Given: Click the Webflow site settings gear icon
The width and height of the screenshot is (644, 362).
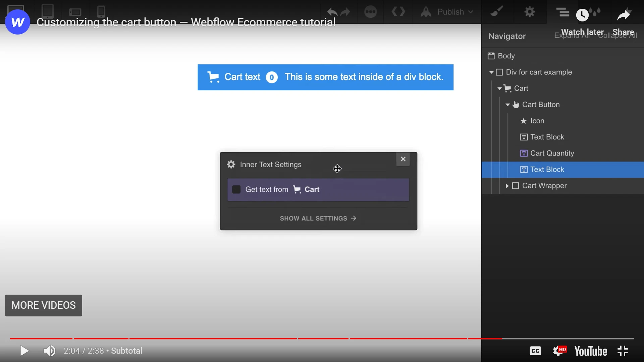Looking at the screenshot, I should pyautogui.click(x=529, y=11).
